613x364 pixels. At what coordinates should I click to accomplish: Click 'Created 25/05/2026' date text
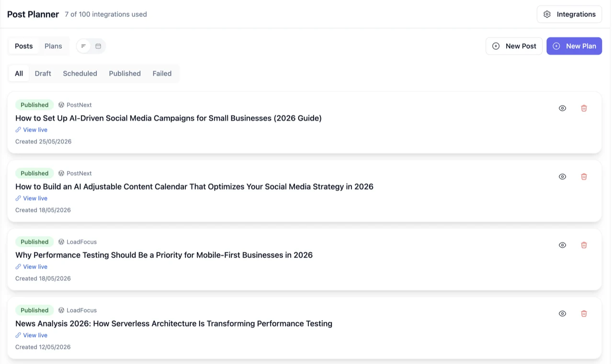43,141
